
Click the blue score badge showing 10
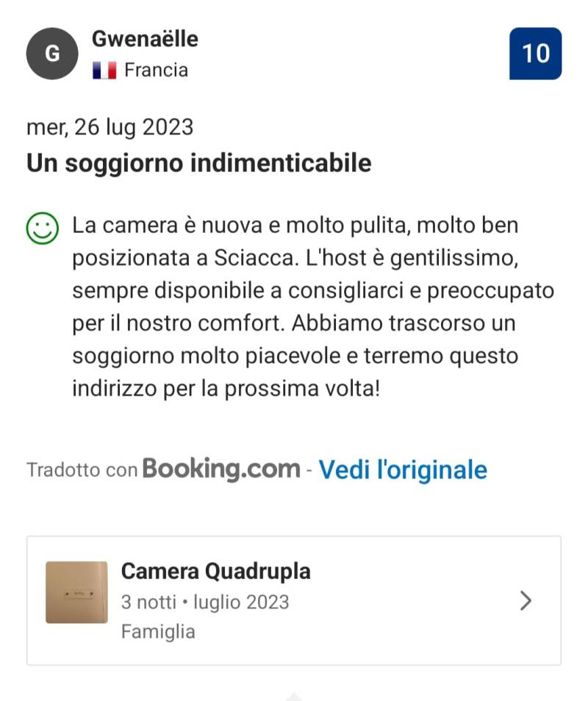(x=535, y=54)
